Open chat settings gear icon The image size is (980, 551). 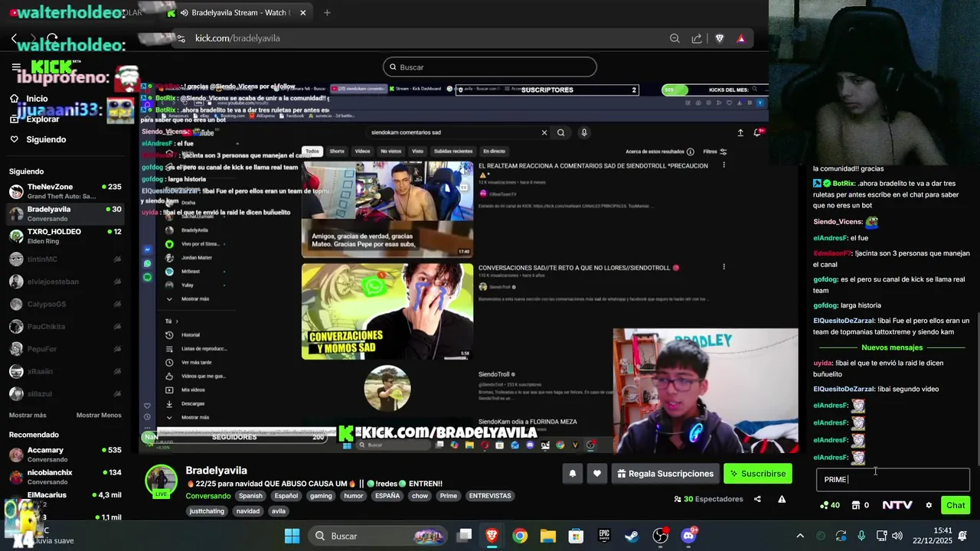929,505
